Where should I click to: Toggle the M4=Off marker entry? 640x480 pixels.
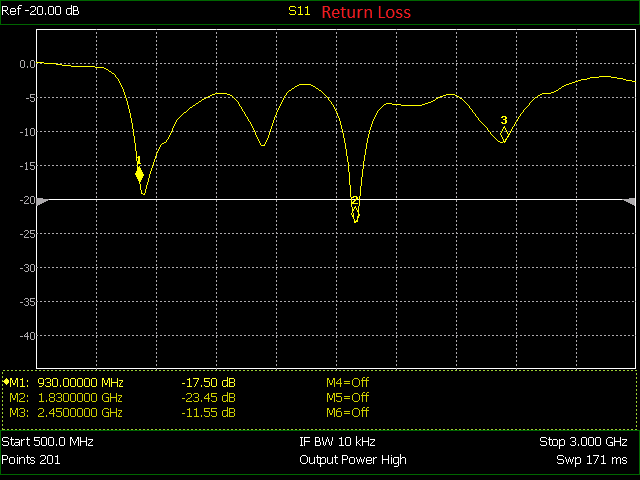pyautogui.click(x=348, y=382)
